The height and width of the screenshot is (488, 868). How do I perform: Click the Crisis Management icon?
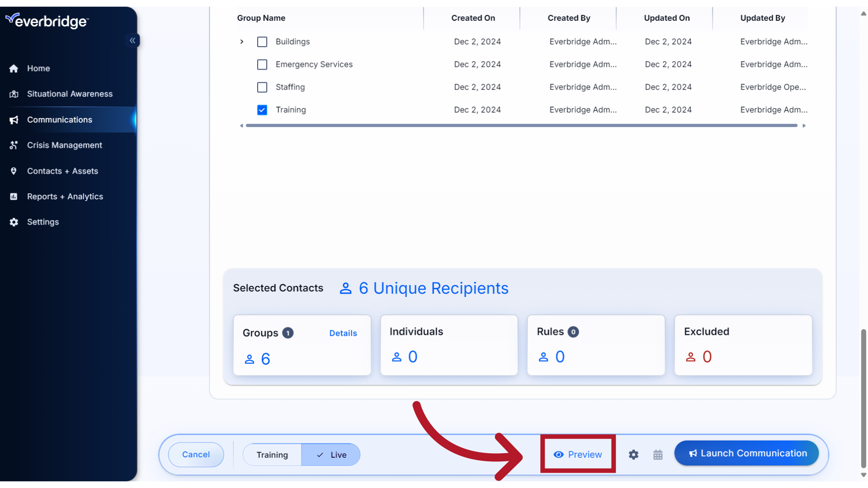pyautogui.click(x=14, y=145)
